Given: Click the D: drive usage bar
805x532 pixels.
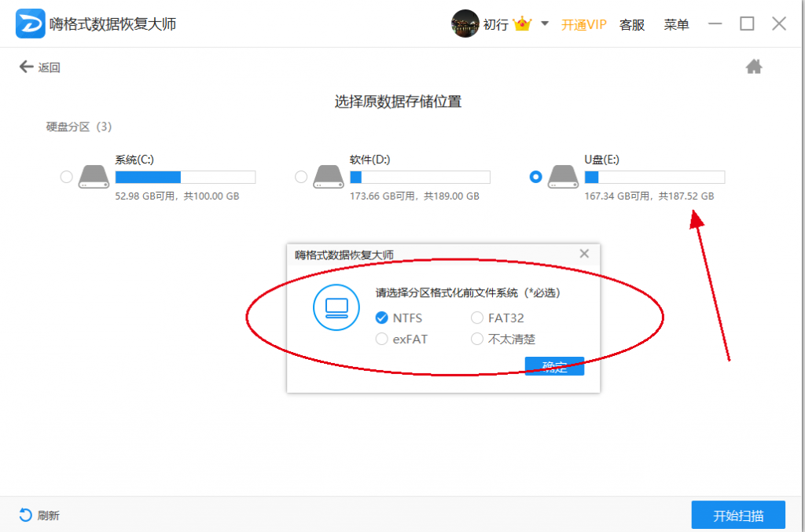Looking at the screenshot, I should coord(420,177).
